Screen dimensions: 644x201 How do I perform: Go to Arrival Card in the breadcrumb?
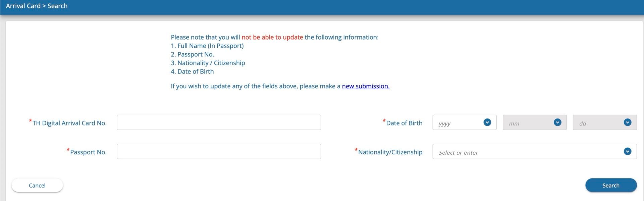tap(23, 6)
